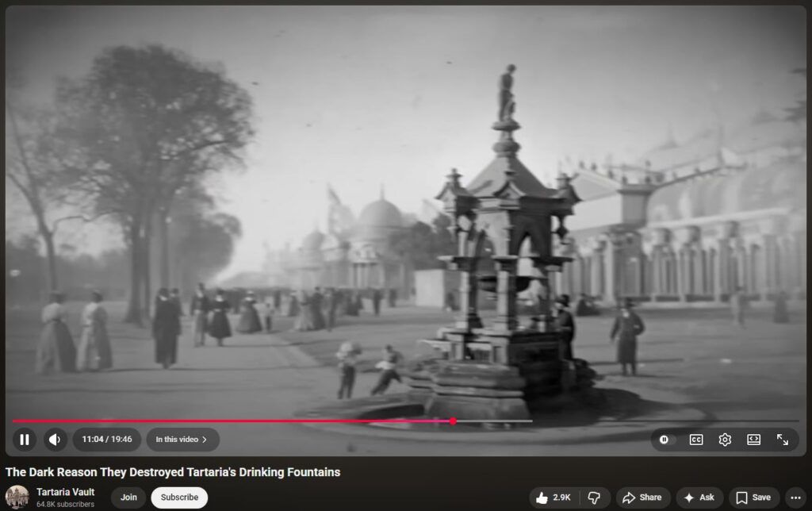
Task: Pause the video playback
Action: tap(25, 440)
